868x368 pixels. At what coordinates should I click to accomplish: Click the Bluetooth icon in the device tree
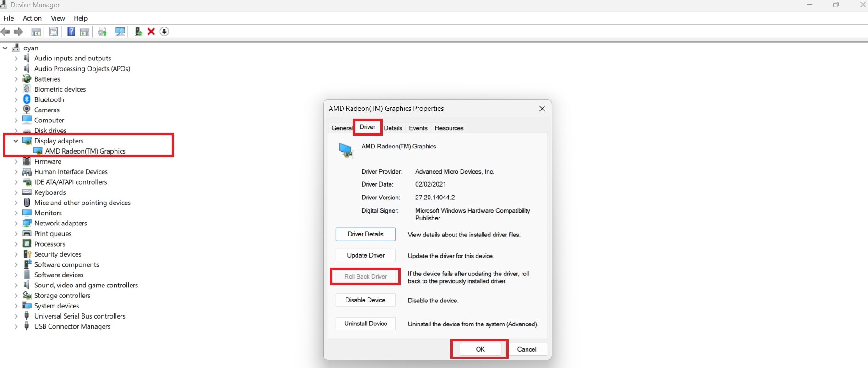click(27, 99)
